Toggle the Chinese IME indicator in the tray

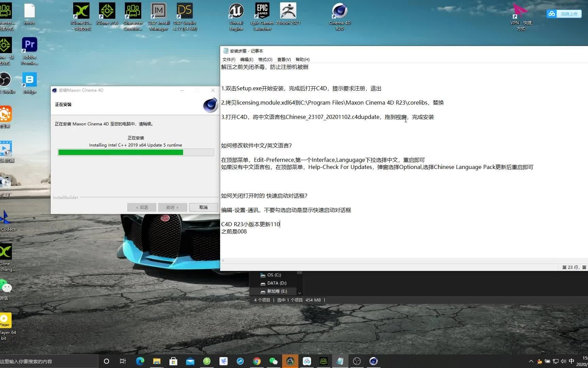[x=571, y=361]
